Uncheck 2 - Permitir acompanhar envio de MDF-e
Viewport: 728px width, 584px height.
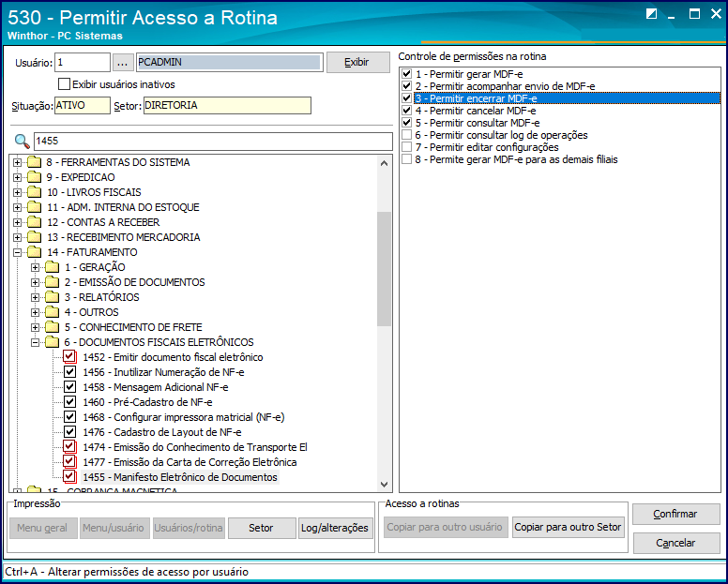pyautogui.click(x=407, y=86)
